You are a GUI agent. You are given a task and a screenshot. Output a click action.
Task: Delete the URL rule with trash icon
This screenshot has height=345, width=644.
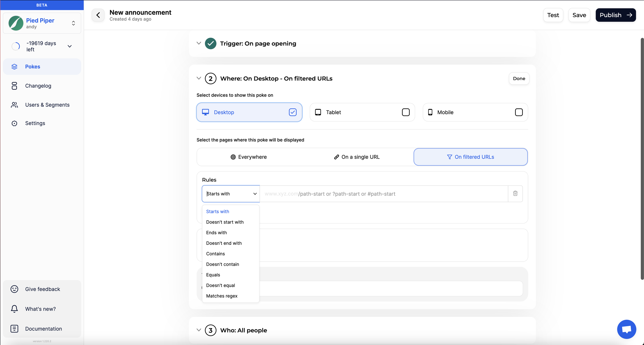tap(515, 194)
